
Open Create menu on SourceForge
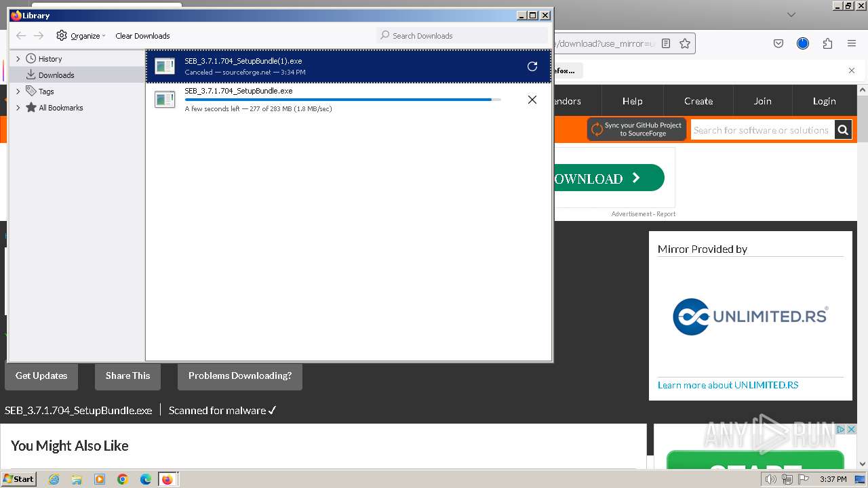698,101
